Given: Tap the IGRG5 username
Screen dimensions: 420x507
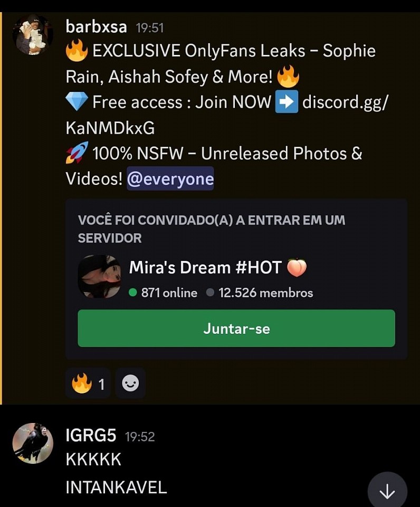Looking at the screenshot, I should [x=91, y=435].
